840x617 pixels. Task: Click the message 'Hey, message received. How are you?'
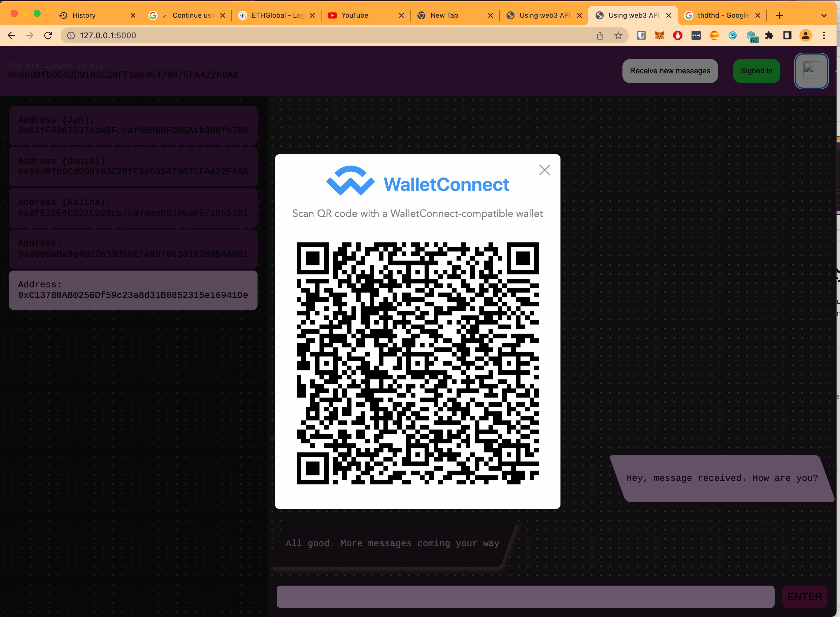click(x=722, y=478)
